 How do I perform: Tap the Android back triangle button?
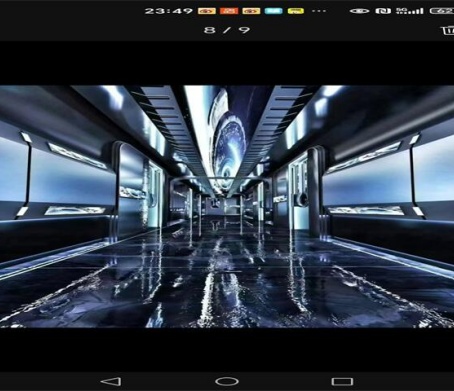tap(111, 381)
